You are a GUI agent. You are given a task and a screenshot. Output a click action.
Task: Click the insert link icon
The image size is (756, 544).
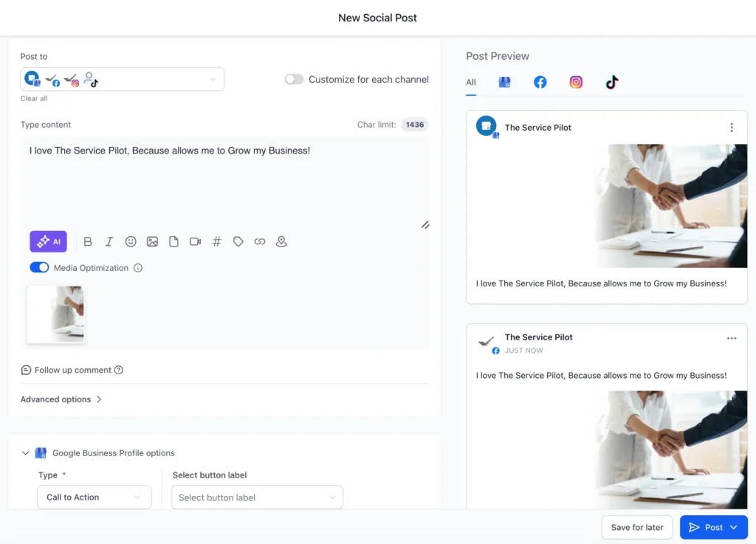pos(260,241)
